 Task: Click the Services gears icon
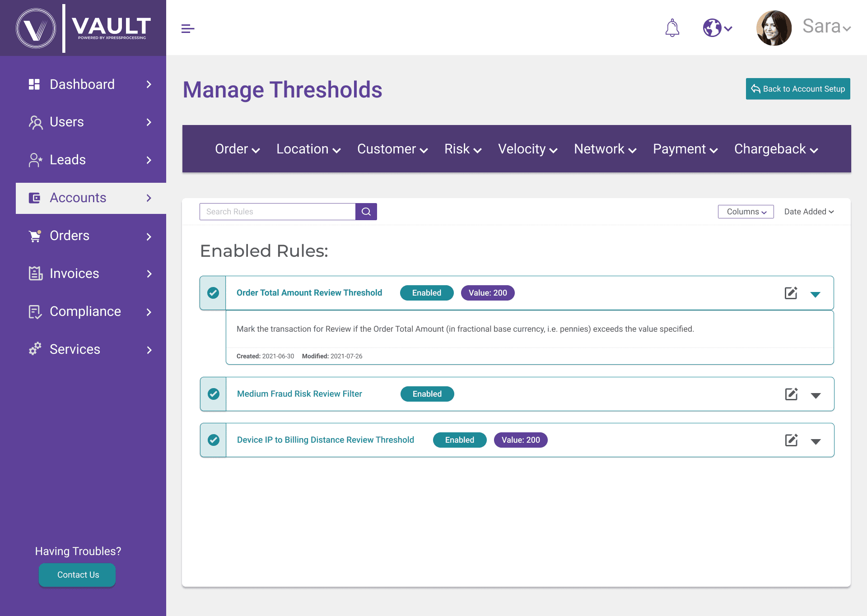pyautogui.click(x=35, y=349)
